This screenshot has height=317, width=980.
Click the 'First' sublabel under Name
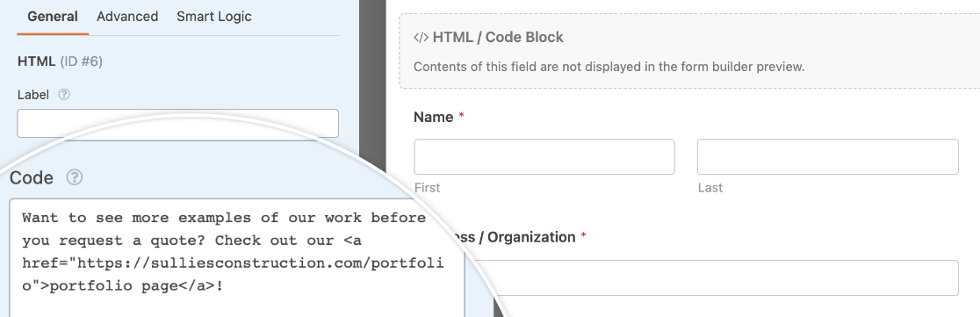click(x=427, y=188)
